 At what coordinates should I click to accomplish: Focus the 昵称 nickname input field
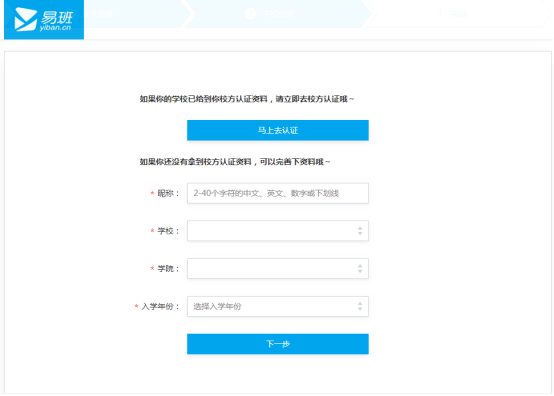coord(278,193)
